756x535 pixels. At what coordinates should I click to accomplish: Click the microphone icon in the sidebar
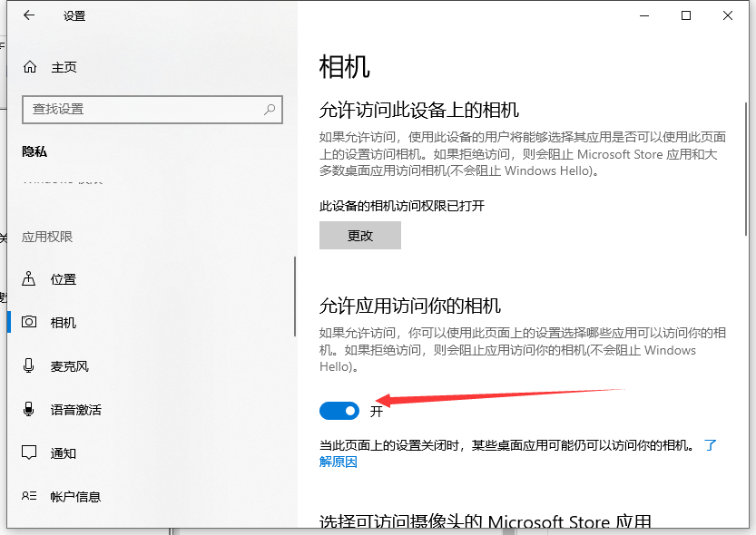coord(30,366)
